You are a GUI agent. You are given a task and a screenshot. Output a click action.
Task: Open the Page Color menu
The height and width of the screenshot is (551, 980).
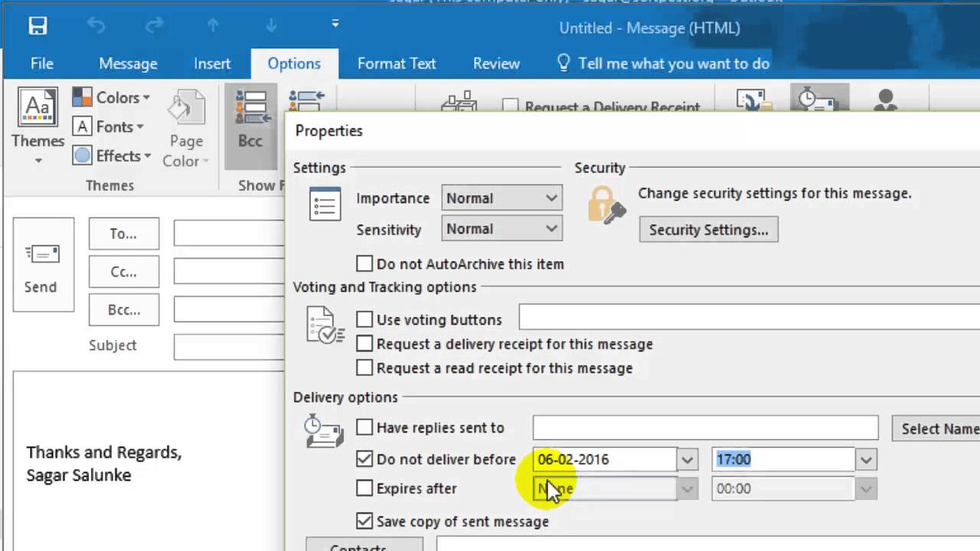[186, 129]
